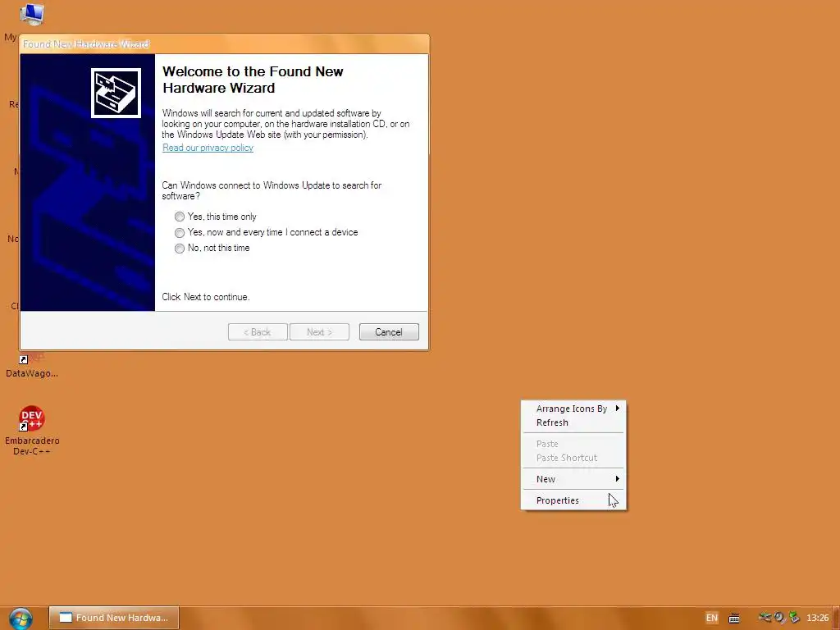Click the searching device icon in tray
Screen dimensions: 840x630
tap(780, 618)
